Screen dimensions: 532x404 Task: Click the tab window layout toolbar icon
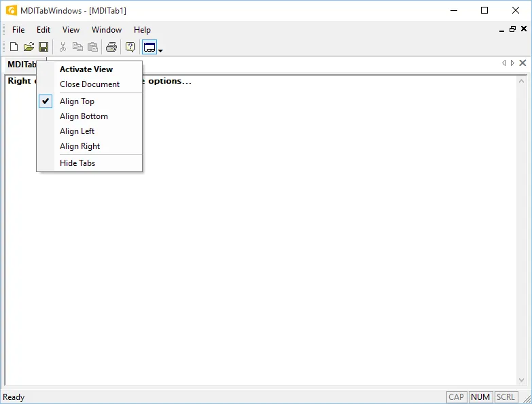(149, 47)
